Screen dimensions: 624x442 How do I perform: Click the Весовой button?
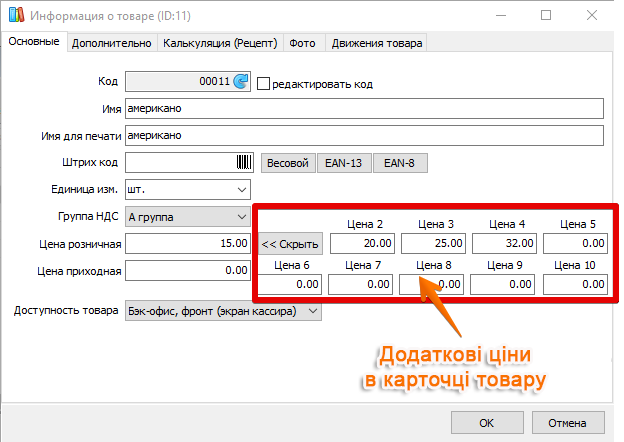click(288, 163)
